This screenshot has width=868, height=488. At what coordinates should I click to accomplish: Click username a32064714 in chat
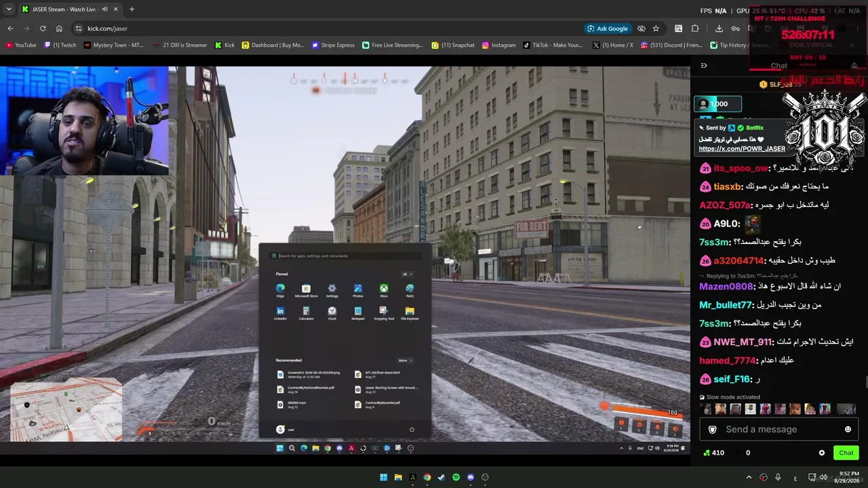coord(739,260)
